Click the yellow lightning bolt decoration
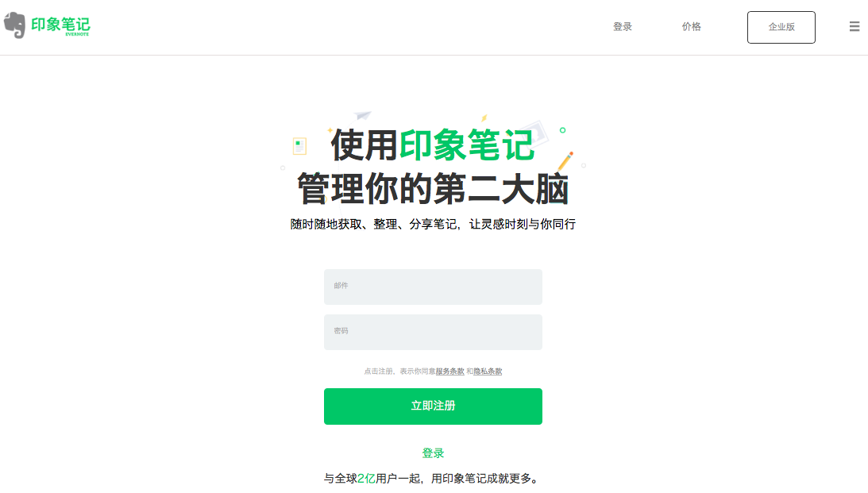 pos(484,117)
